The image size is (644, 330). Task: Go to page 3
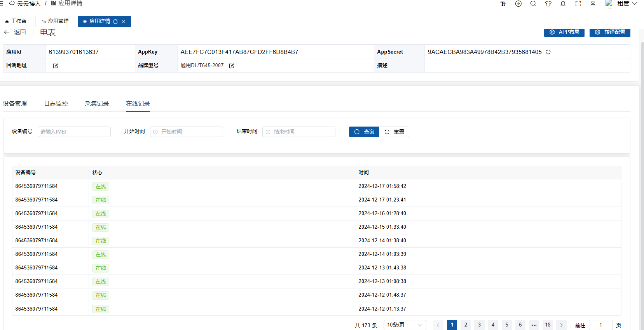click(x=479, y=325)
